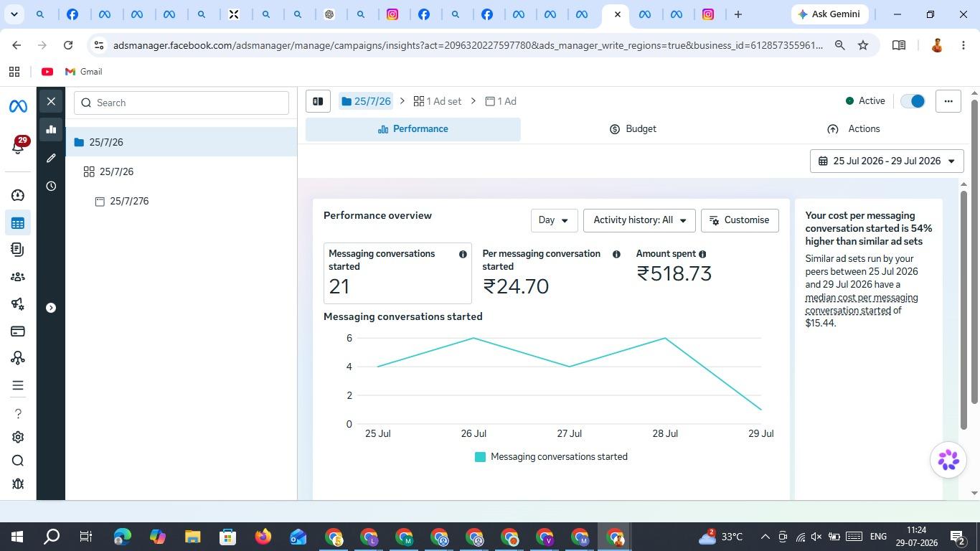Click the magnifier Search icon in left rail
This screenshot has width=980, height=551.
coord(18,461)
